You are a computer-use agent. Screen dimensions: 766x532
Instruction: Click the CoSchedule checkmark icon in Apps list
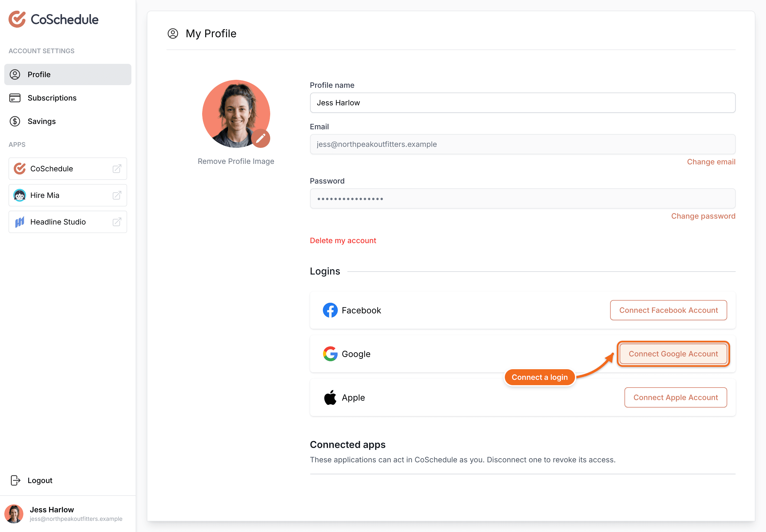point(20,169)
